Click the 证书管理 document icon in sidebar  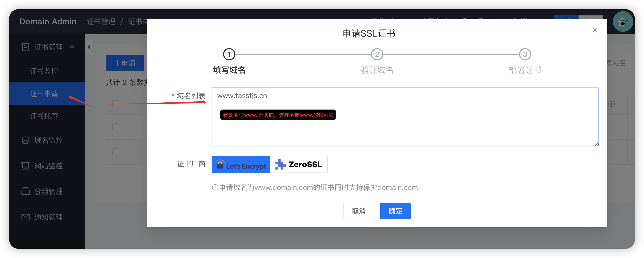(26, 47)
